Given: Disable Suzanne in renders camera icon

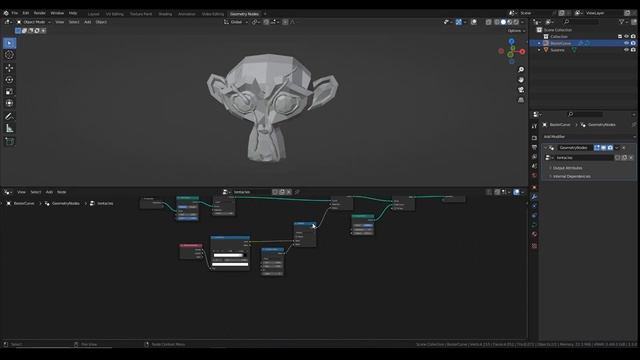Looking at the screenshot, I should click(x=633, y=50).
